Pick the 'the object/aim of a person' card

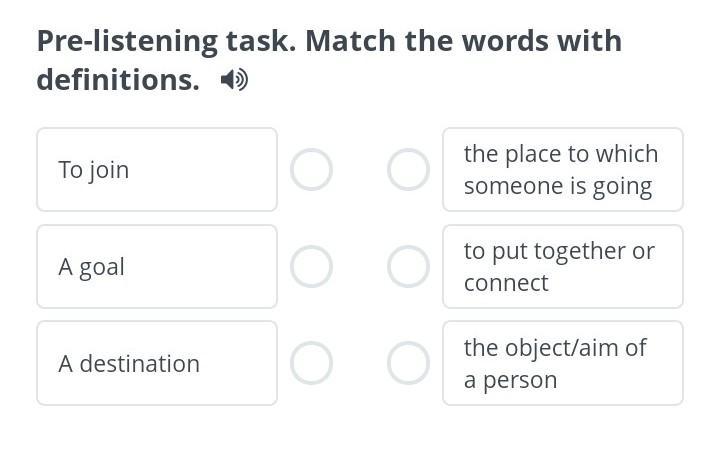tap(562, 364)
